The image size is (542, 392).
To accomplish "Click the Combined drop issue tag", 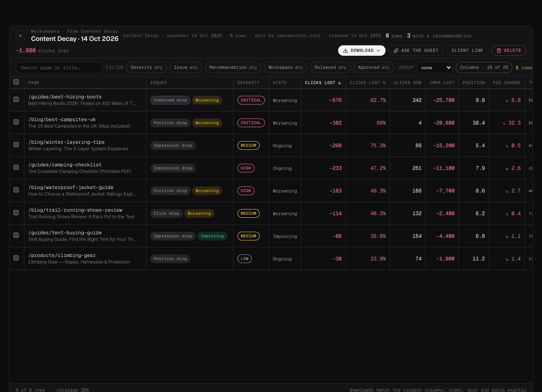I will tap(170, 100).
